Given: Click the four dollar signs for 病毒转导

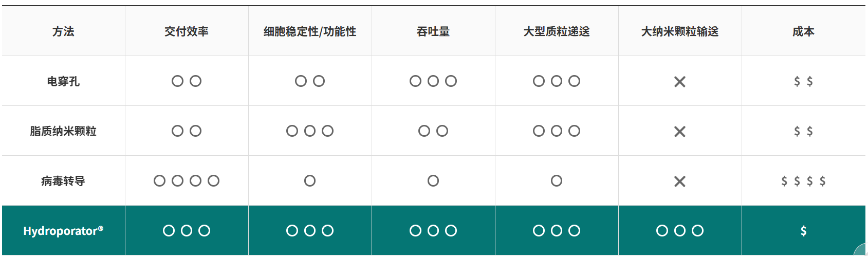Looking at the screenshot, I should tap(803, 181).
